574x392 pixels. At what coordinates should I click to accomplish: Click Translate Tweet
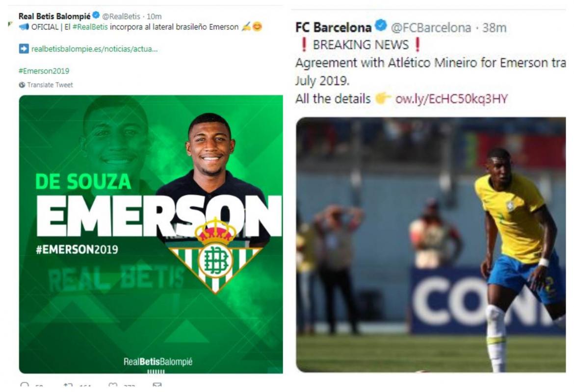pyautogui.click(x=50, y=85)
